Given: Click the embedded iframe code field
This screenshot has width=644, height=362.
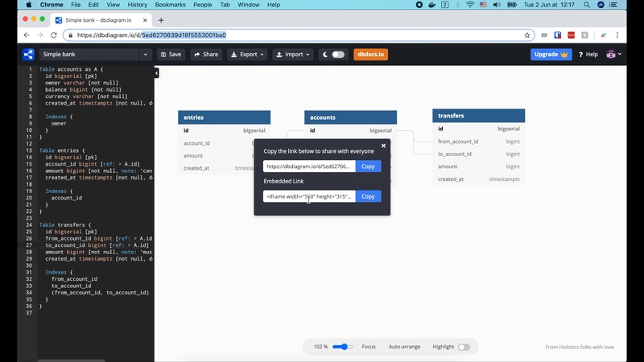Looking at the screenshot, I should click(x=309, y=196).
